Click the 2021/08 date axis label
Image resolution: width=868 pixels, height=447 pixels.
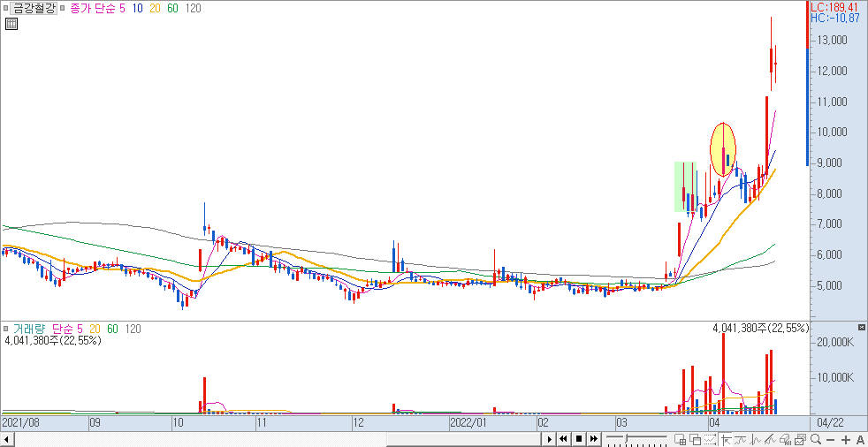tap(20, 422)
